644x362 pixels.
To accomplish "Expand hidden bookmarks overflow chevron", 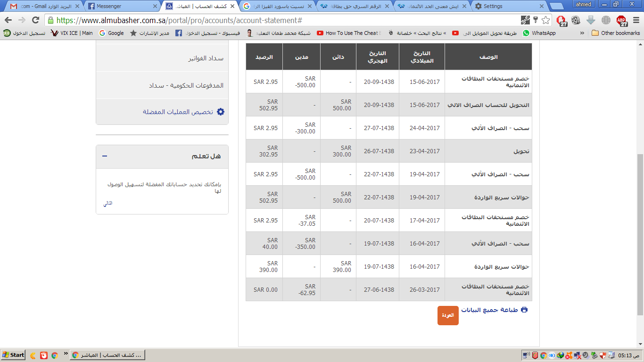I will (582, 33).
